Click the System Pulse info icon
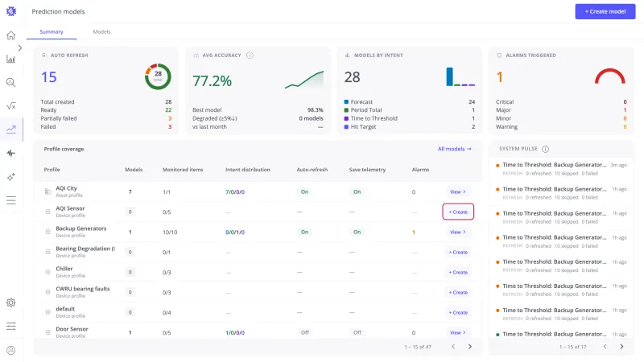The width and height of the screenshot is (644, 362). pos(545,149)
